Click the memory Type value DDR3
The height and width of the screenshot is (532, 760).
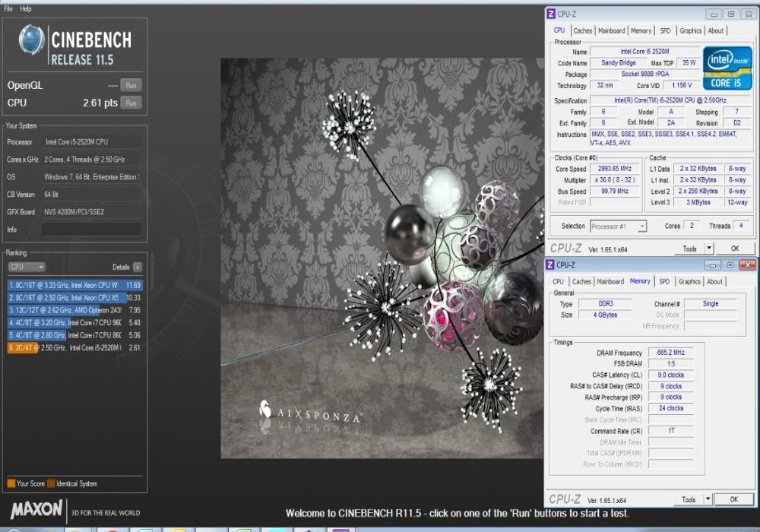606,304
